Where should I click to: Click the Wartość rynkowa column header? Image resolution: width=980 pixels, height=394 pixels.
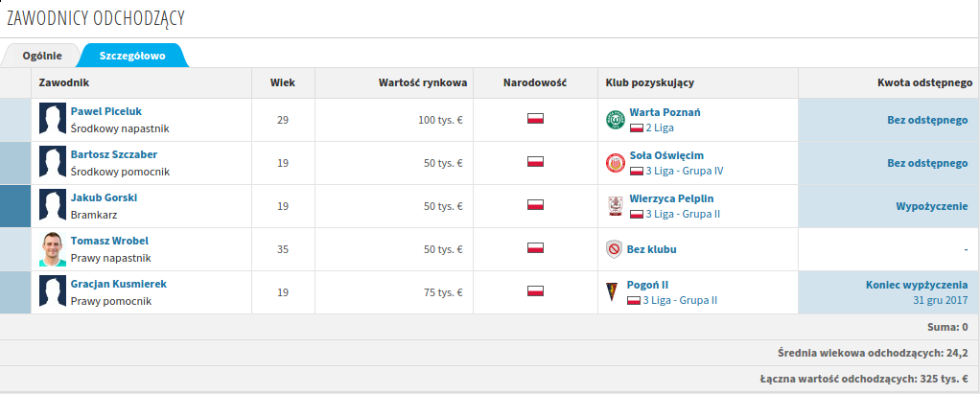click(423, 83)
